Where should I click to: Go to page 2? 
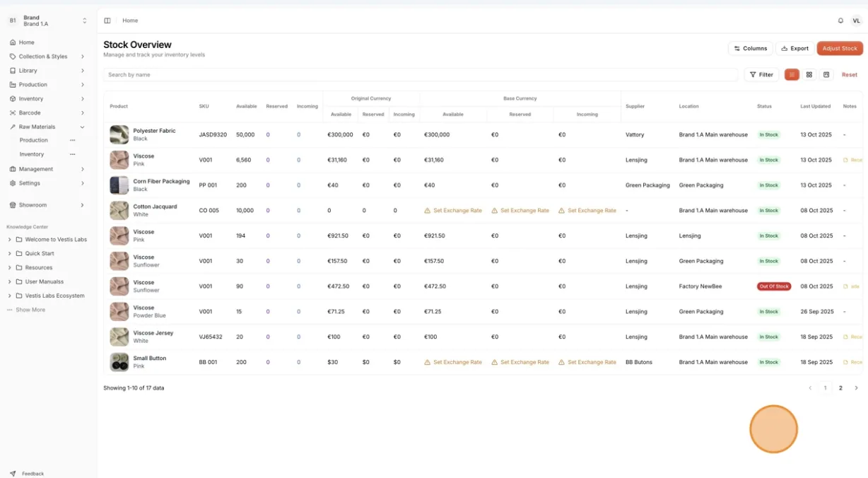[x=840, y=388]
